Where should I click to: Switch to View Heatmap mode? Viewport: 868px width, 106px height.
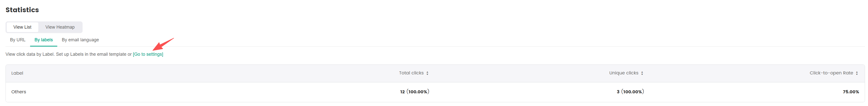pos(60,27)
